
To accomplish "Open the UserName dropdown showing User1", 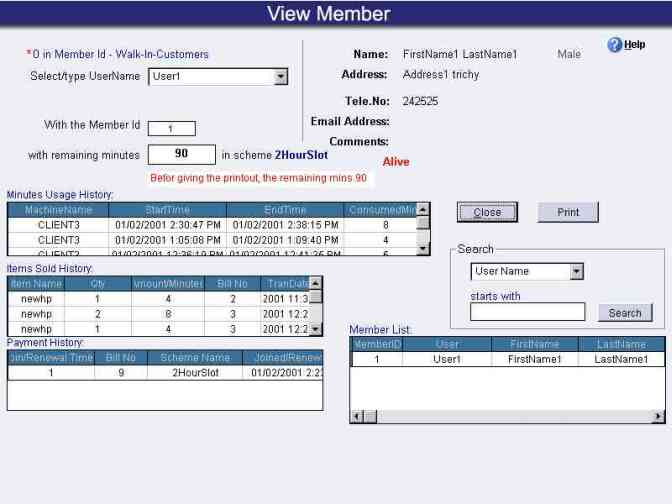I will click(280, 77).
